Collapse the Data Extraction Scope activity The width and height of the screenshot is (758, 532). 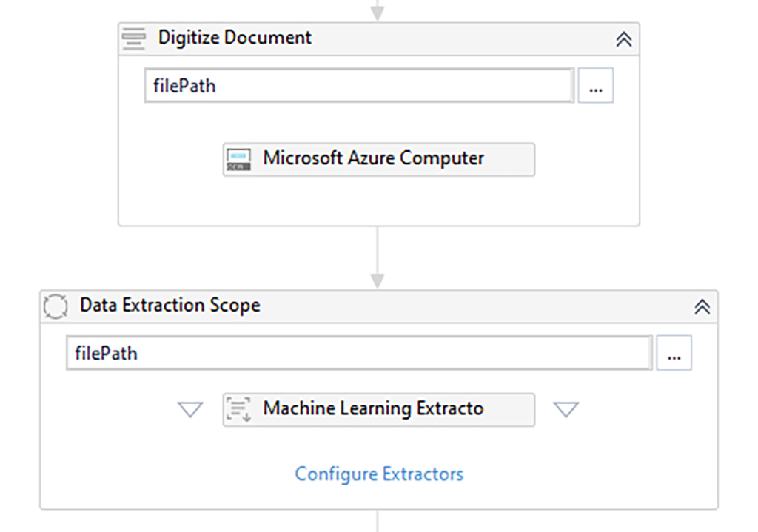click(702, 306)
